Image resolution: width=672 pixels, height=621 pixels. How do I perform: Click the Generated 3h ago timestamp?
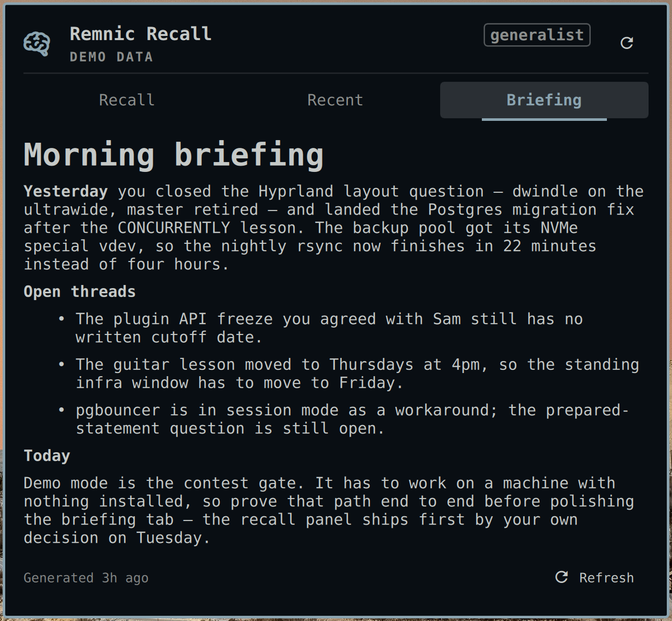tap(86, 578)
